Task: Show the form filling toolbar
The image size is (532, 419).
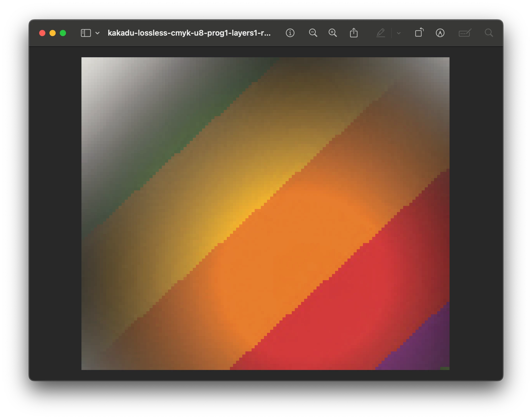Action: pyautogui.click(x=465, y=33)
